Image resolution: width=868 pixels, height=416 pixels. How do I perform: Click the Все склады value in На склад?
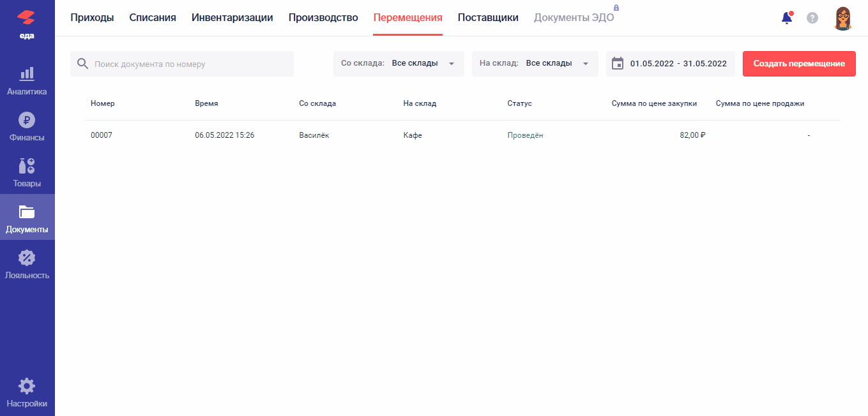point(549,64)
